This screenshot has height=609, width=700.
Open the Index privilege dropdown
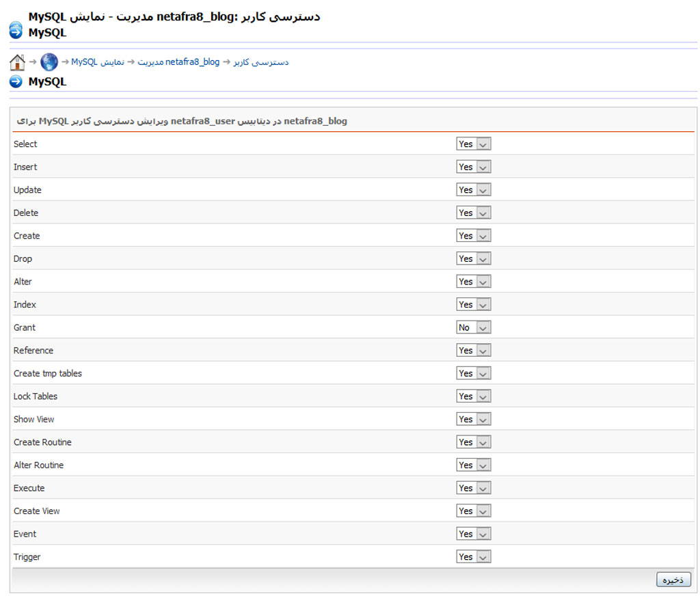(x=474, y=305)
